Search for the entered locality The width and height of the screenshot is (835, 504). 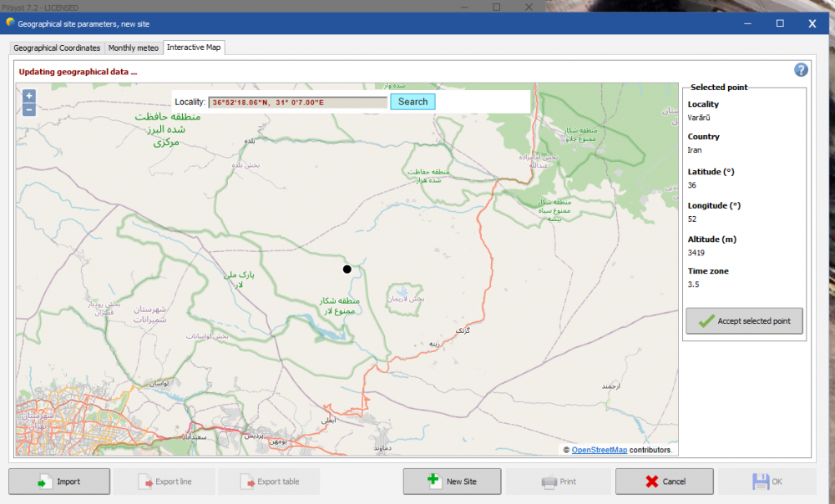412,102
